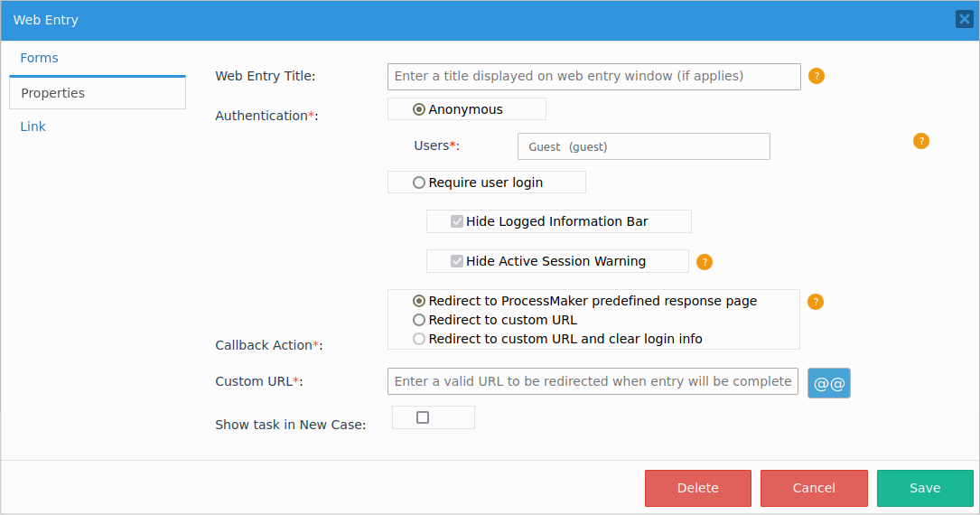Switch to the Forms tab
This screenshot has height=515, width=980.
(39, 58)
